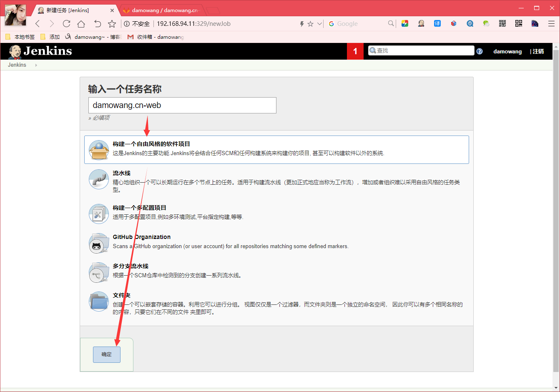Select the 流水线 project type
The height and width of the screenshot is (392, 560).
coord(276,181)
